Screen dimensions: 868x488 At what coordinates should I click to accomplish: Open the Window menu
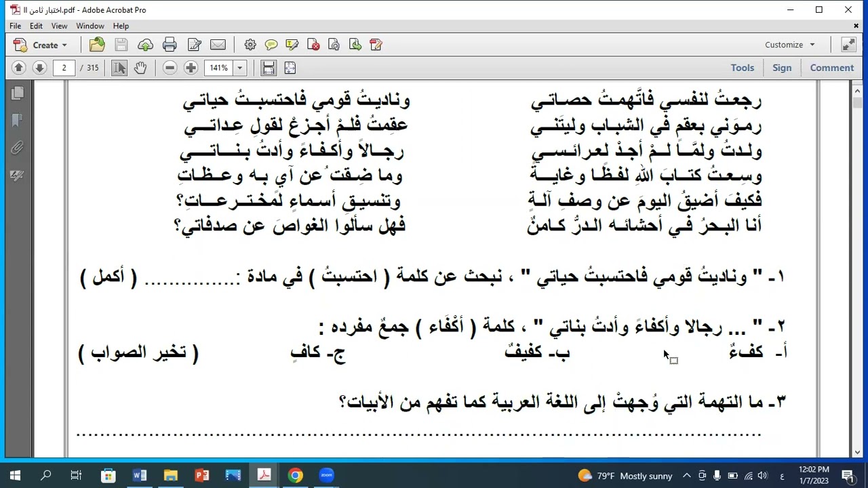click(x=90, y=26)
